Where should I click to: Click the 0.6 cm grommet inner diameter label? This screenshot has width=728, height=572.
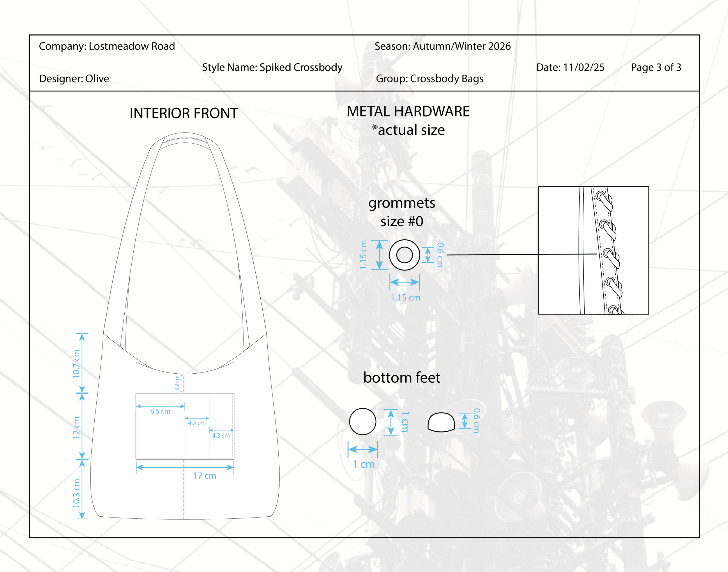pos(440,255)
